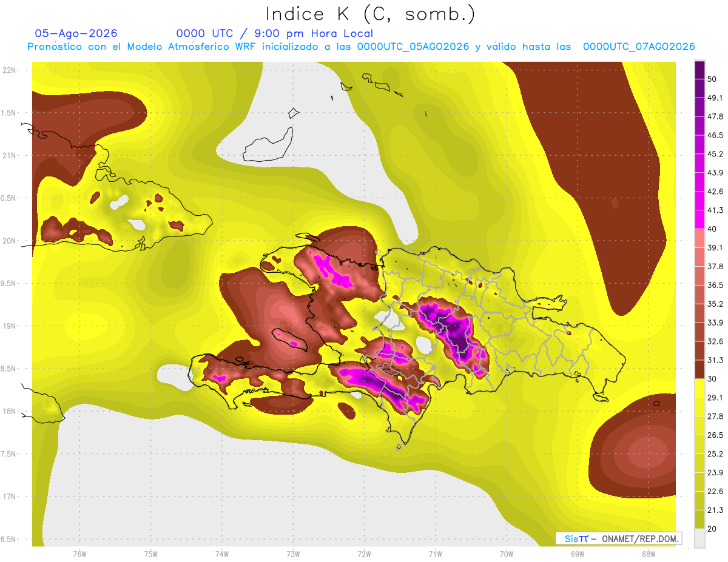The width and height of the screenshot is (728, 562).
Task: Click "0000 UTC / 9:00 pm Hora Local" text
Action: (275, 33)
